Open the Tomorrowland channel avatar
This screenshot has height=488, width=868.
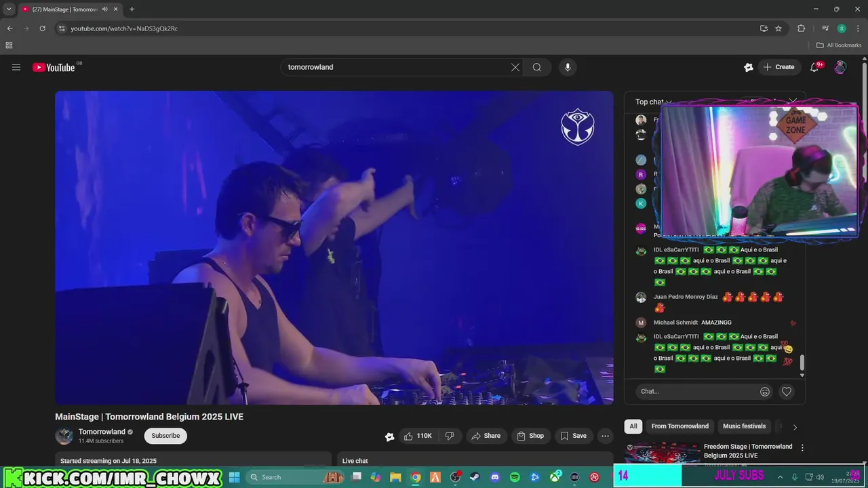pos(64,436)
